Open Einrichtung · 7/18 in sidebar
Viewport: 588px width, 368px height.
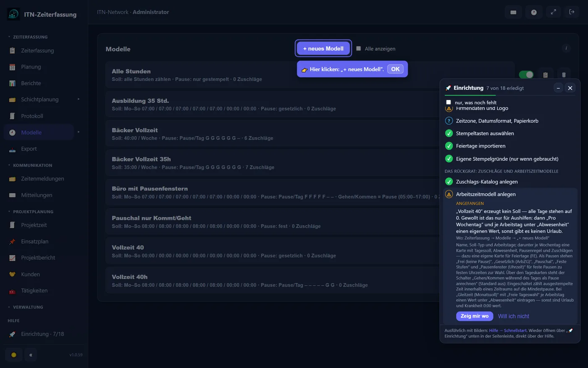click(42, 334)
